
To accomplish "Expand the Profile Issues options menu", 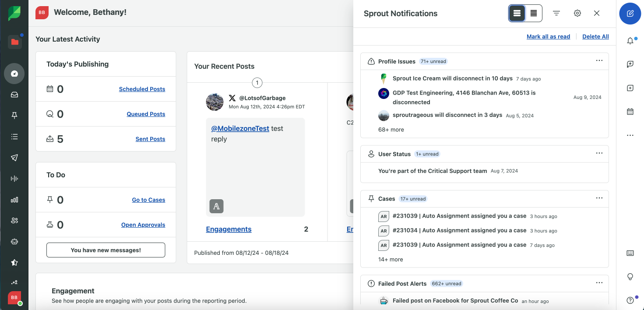I will [599, 61].
